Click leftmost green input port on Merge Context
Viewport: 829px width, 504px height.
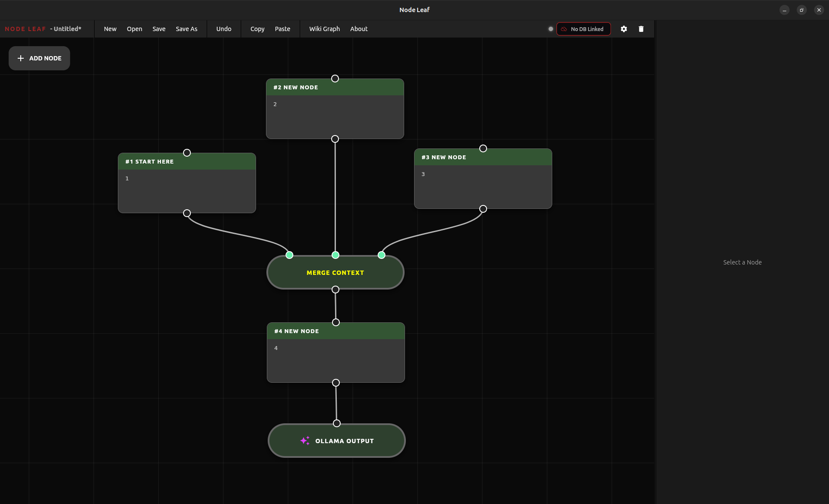289,255
